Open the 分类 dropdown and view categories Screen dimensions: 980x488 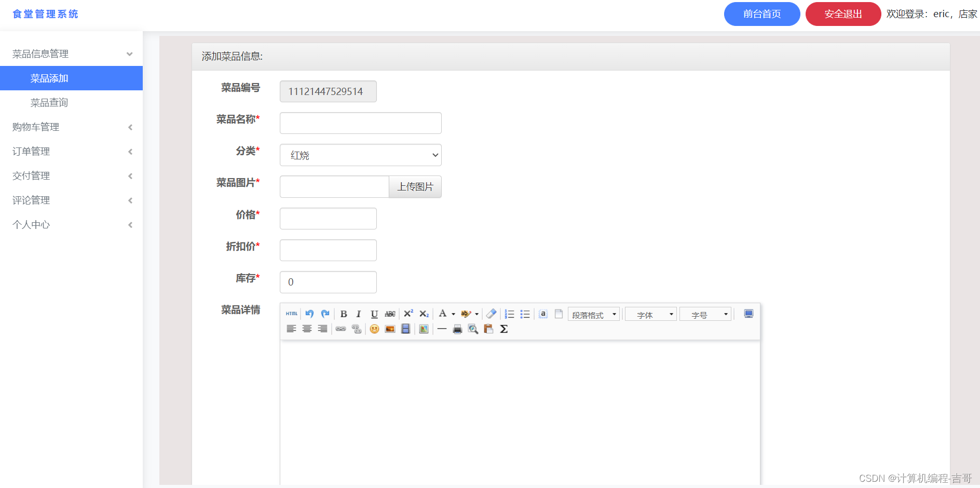pyautogui.click(x=360, y=155)
